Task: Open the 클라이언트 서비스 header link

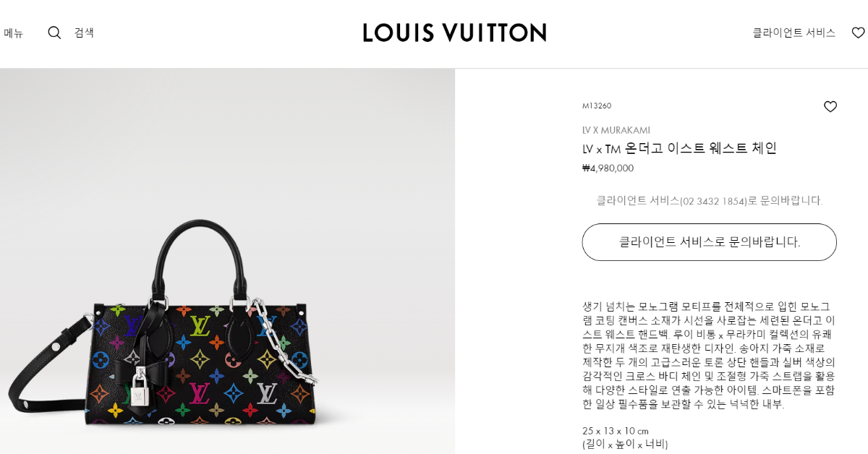Action: [793, 33]
